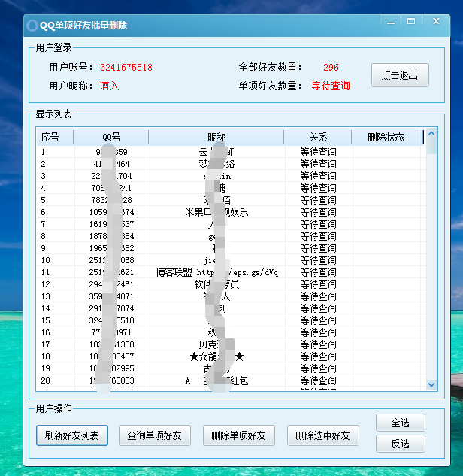This screenshot has width=463, height=476.
Task: Select row 5 in friend list
Action: pos(231,200)
